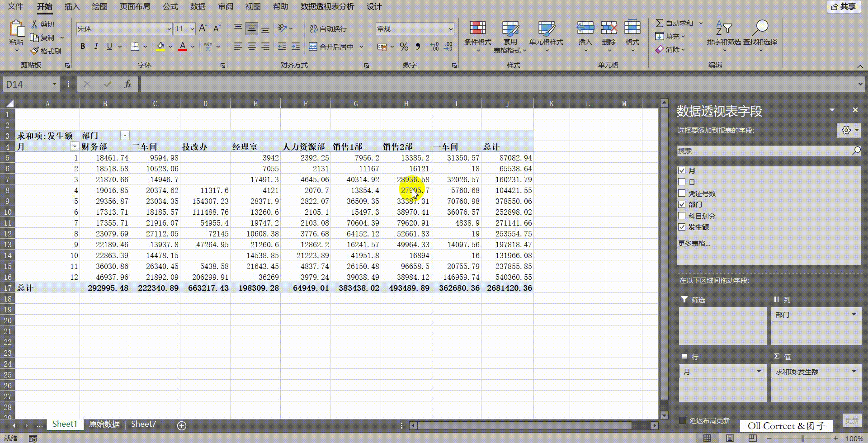Check the 凭证号数 field checkbox

682,193
